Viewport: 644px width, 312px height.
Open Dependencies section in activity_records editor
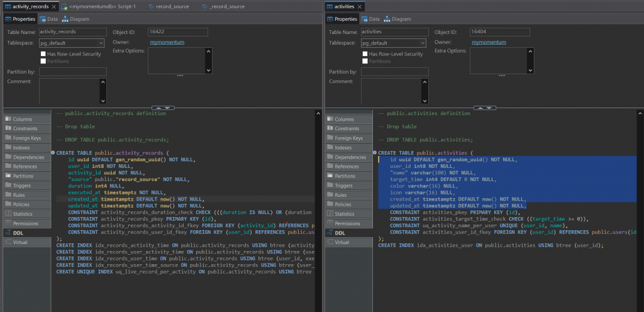[x=26, y=157]
